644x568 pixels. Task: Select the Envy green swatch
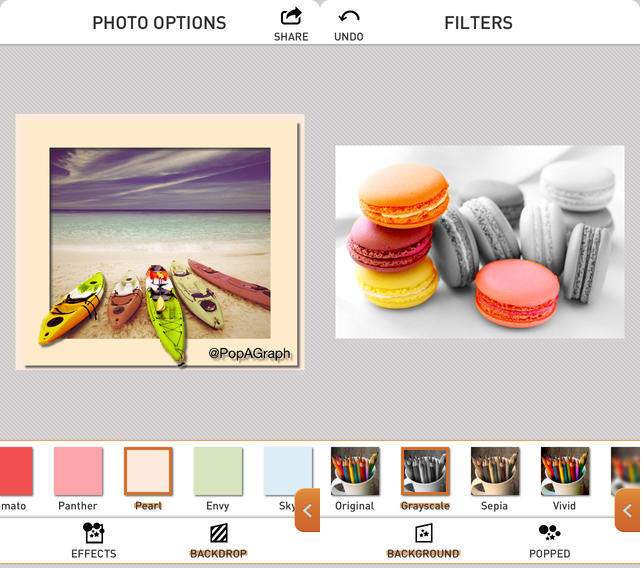pos(218,471)
